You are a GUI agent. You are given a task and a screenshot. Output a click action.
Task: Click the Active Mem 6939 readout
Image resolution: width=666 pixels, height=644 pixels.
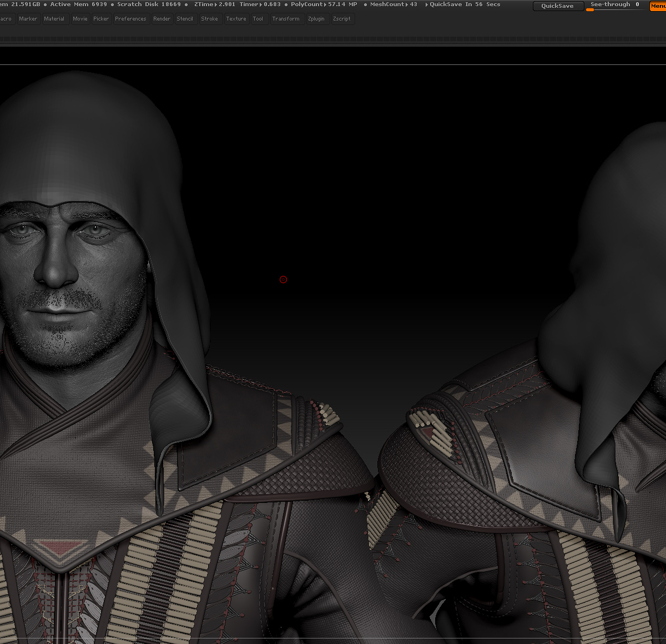click(x=79, y=4)
